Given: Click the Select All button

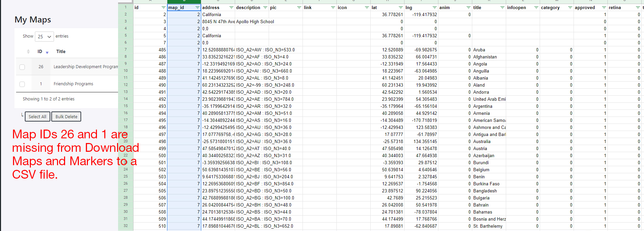Looking at the screenshot, I should tap(37, 117).
